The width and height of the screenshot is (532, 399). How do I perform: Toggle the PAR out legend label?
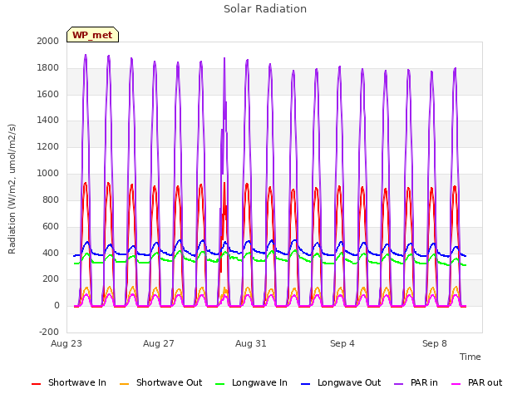(x=485, y=382)
